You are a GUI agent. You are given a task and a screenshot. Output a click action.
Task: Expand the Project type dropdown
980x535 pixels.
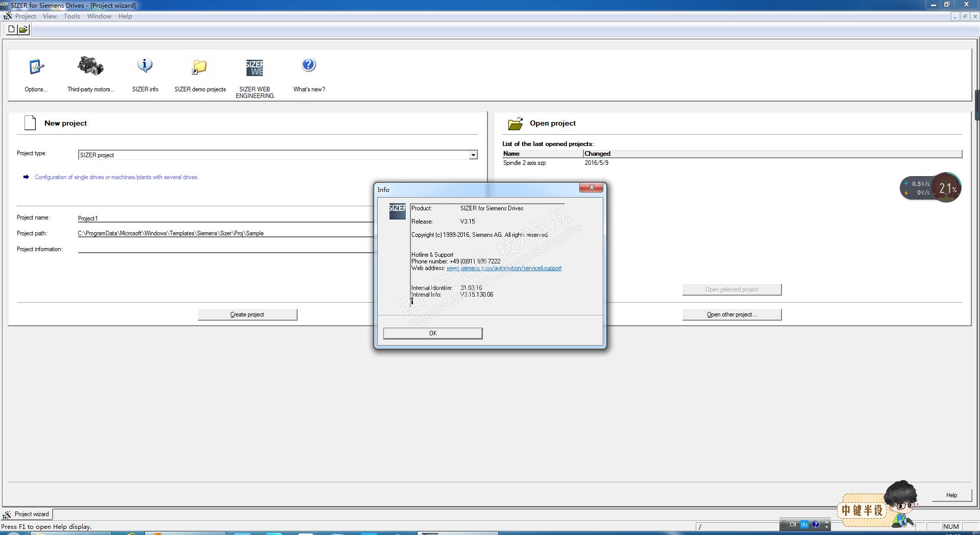[x=473, y=155]
